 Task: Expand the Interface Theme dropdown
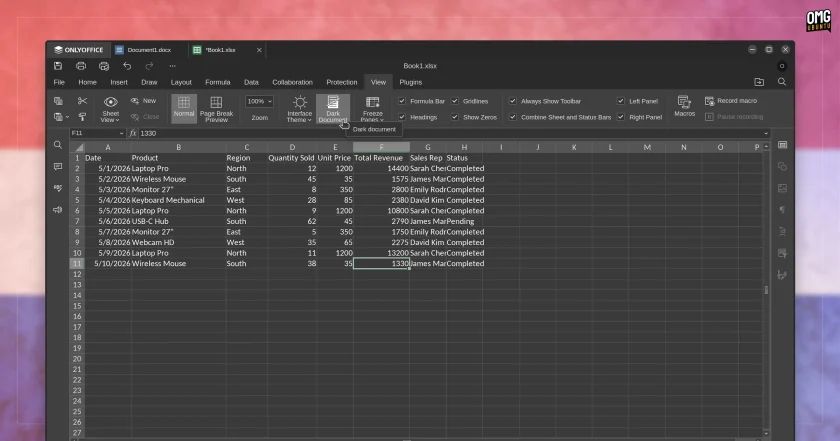click(x=299, y=109)
